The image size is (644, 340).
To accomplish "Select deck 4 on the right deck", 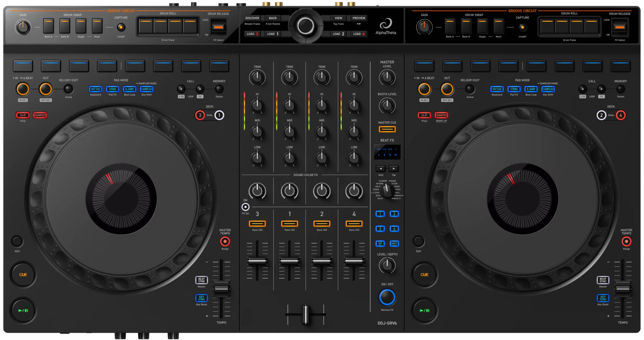I will pos(621,115).
